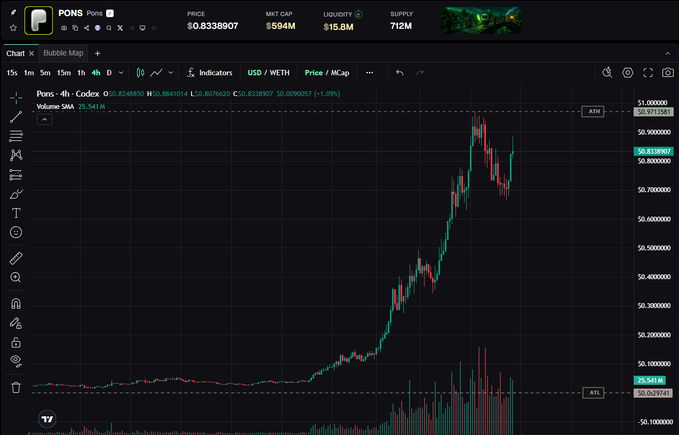The image size is (679, 435).
Task: Select the ruler measure tool
Action: click(x=16, y=258)
